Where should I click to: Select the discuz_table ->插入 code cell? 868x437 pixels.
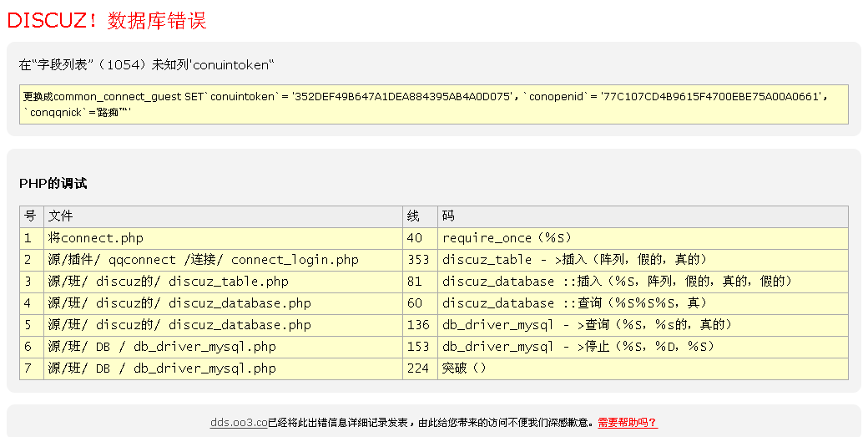coord(643,260)
